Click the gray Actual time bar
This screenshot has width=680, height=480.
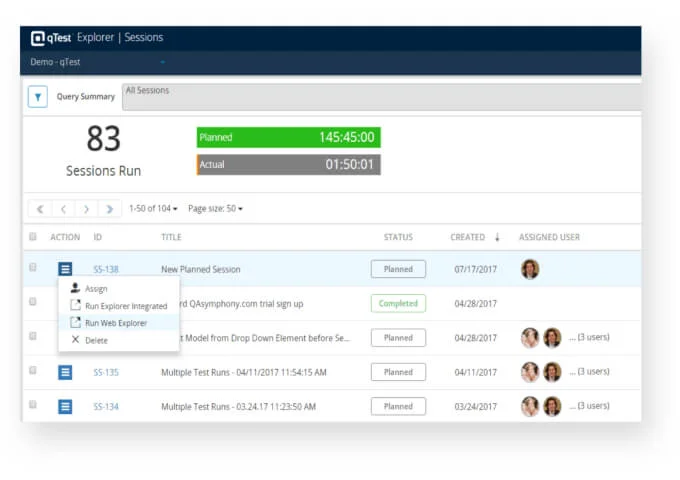pyautogui.click(x=288, y=165)
